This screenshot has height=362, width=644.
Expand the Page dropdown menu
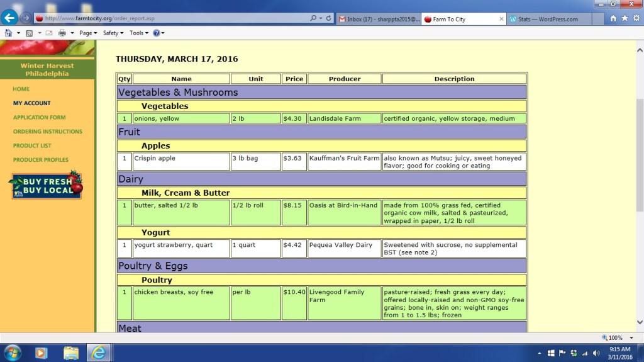88,33
